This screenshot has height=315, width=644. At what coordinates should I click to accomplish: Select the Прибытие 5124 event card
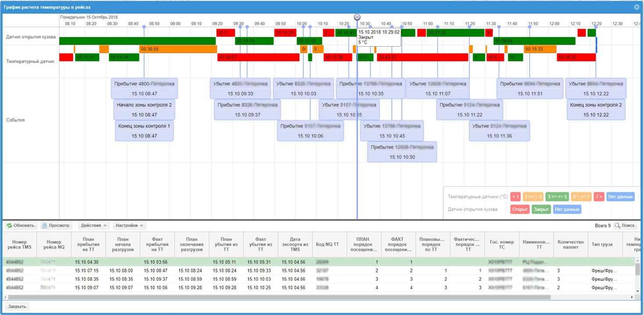click(470, 110)
